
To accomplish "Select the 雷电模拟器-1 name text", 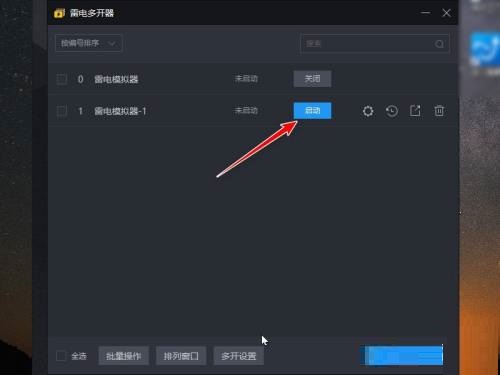I will (120, 111).
